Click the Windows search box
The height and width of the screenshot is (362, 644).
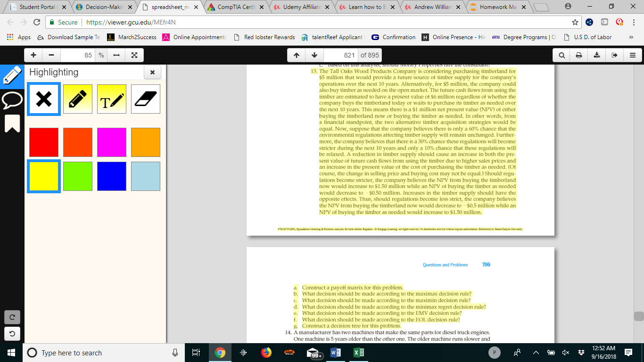click(x=104, y=353)
